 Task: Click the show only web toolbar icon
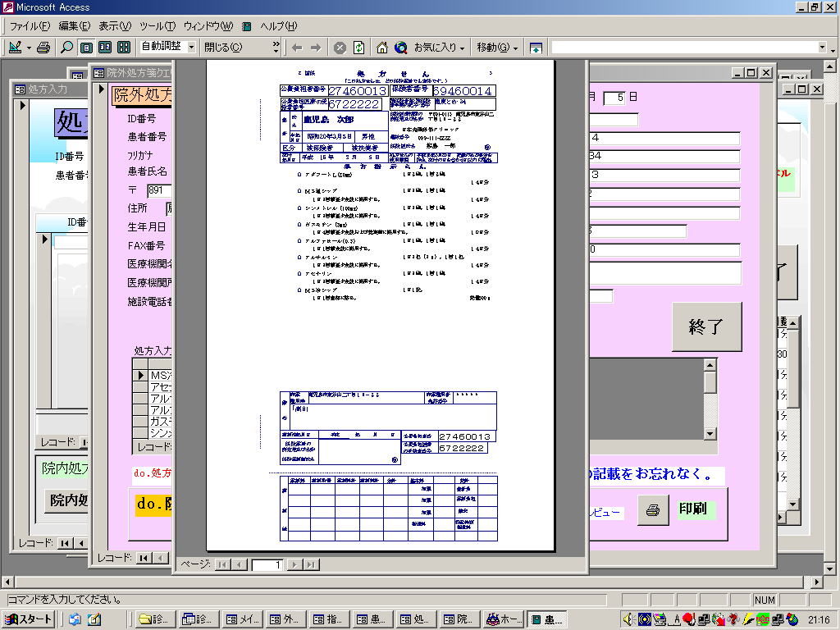tap(536, 48)
